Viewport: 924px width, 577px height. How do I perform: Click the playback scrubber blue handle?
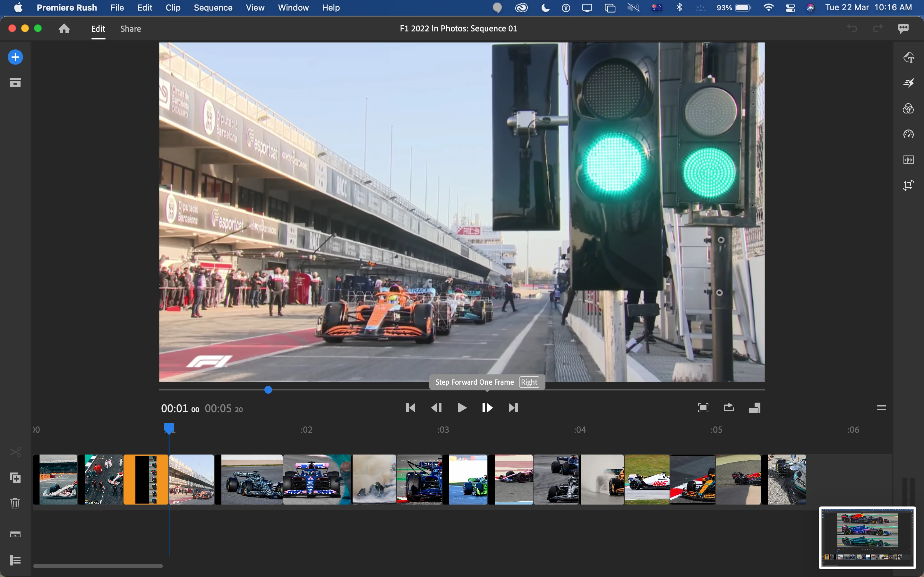[x=268, y=389]
